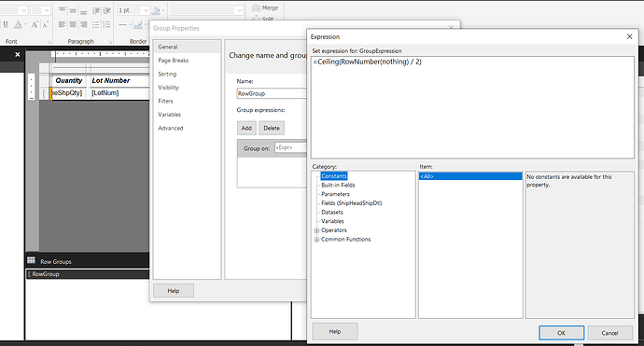Center the paragraph text
This screenshot has height=346, width=644.
[x=73, y=24]
